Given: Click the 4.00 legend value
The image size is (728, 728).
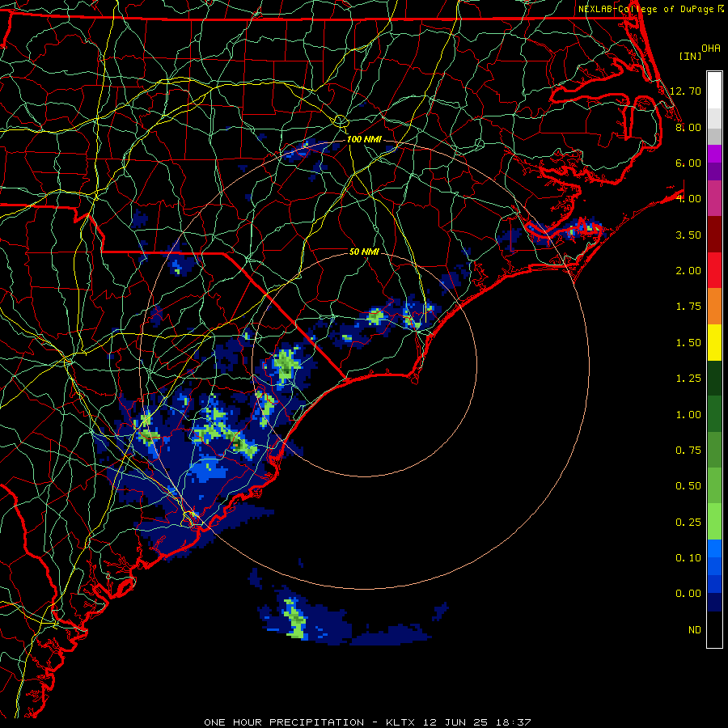Looking at the screenshot, I should click(688, 199).
